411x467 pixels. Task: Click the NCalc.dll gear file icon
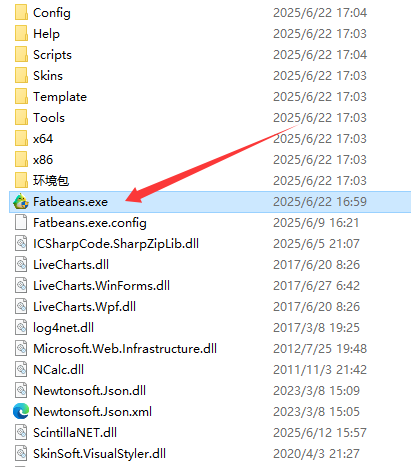21,369
